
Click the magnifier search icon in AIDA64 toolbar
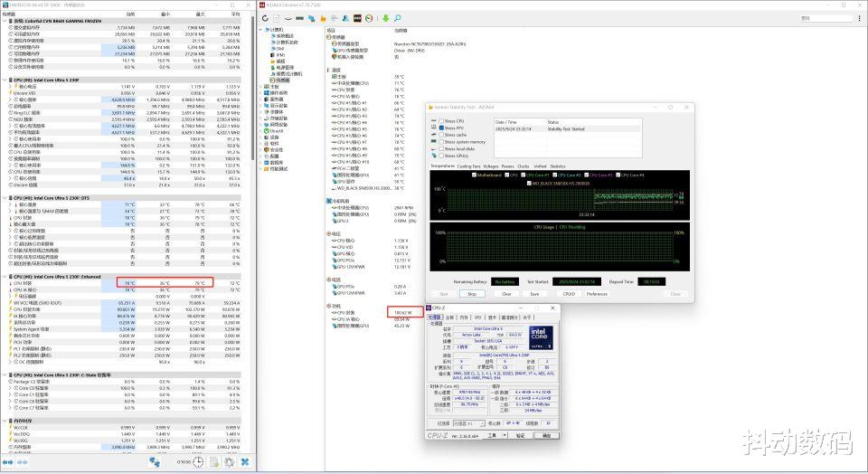(398, 18)
